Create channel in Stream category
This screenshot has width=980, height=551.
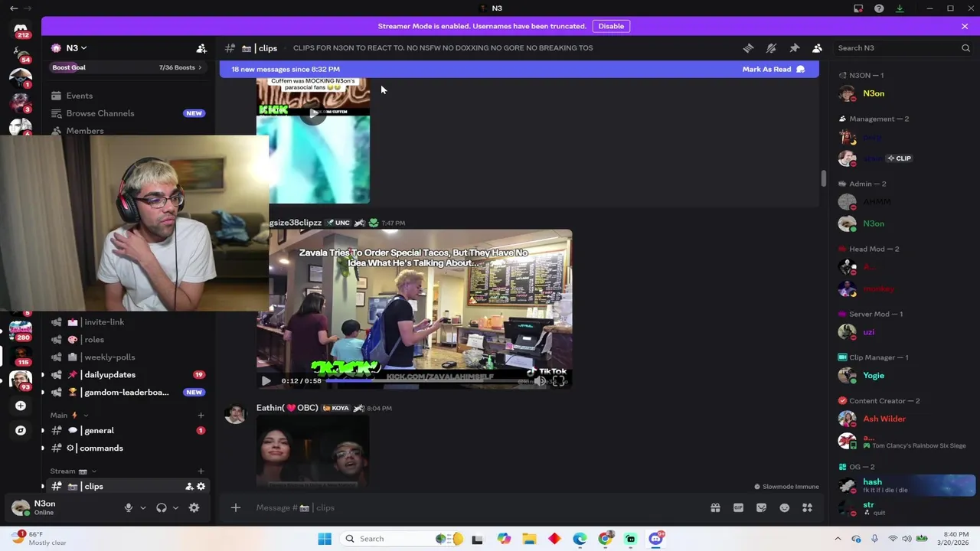pyautogui.click(x=201, y=471)
